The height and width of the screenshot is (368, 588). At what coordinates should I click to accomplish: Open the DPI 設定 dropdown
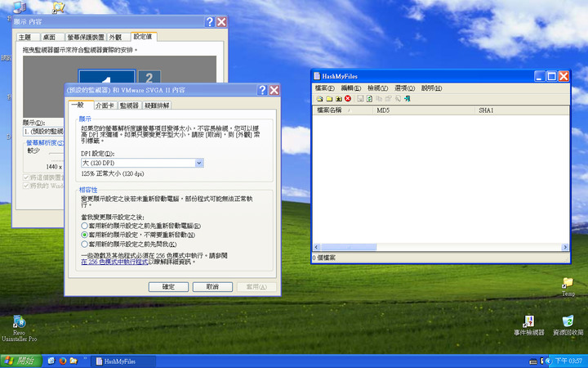click(199, 163)
